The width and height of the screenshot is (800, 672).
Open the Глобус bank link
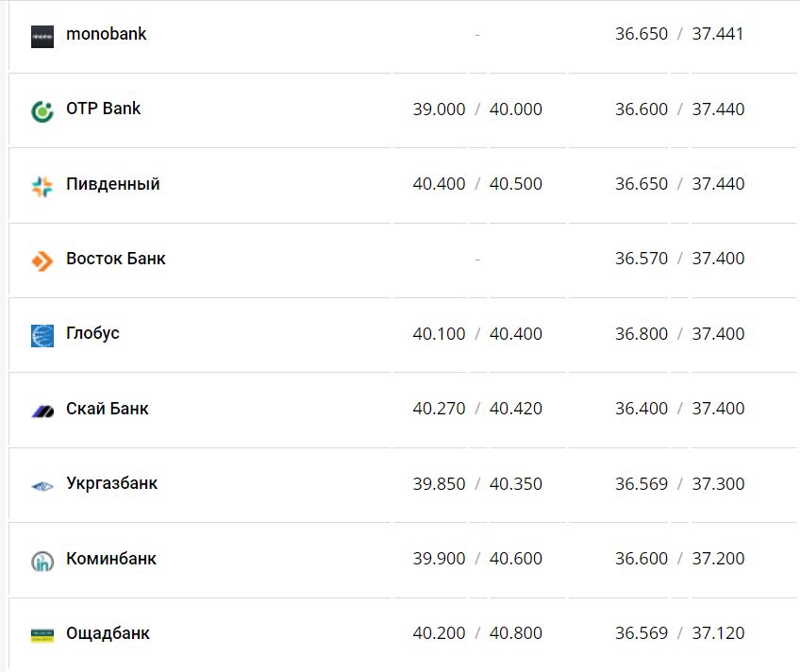[x=92, y=333]
